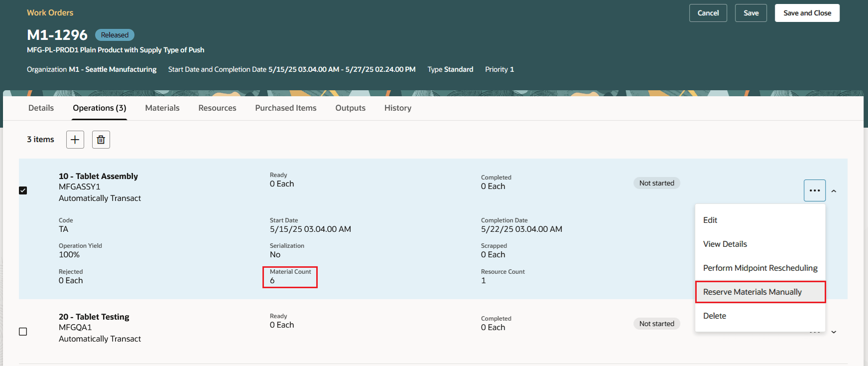The height and width of the screenshot is (366, 868).
Task: Go to the Resources tab
Action: pos(217,108)
